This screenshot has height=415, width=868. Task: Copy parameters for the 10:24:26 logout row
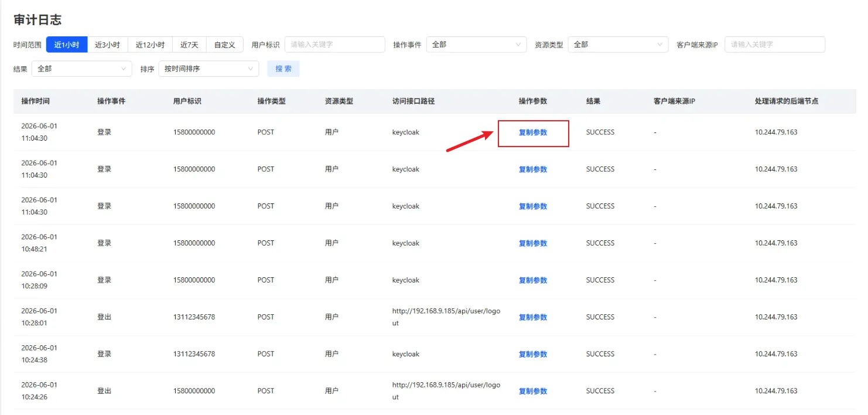pyautogui.click(x=533, y=391)
